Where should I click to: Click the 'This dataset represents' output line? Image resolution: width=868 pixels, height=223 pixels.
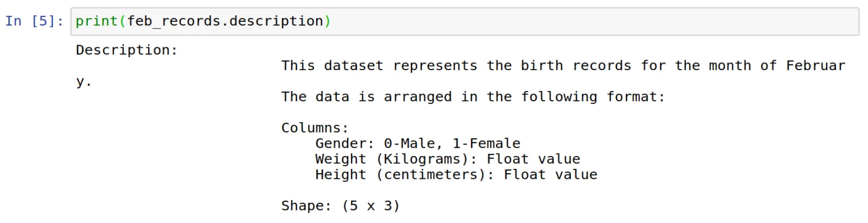click(x=379, y=65)
